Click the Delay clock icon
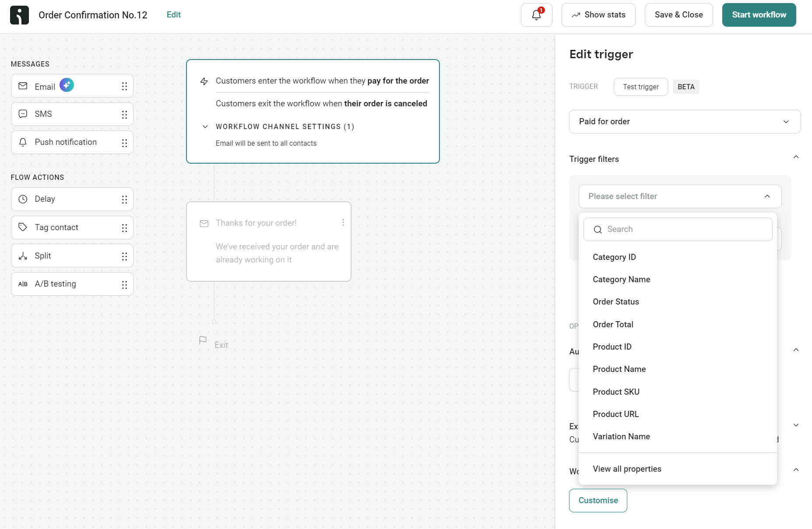The height and width of the screenshot is (529, 812). tap(23, 199)
